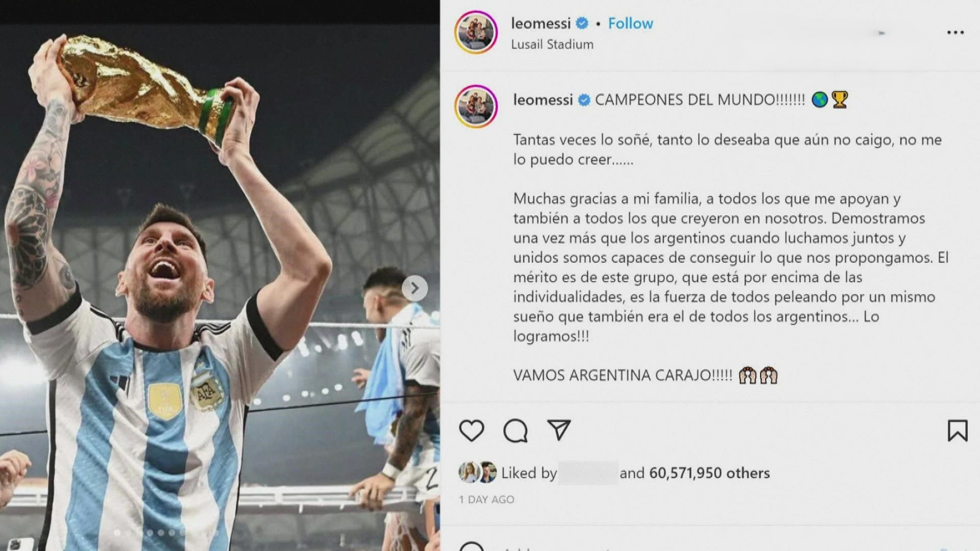View the 60,571,950 others likes list
The image size is (980, 551).
[x=709, y=473]
